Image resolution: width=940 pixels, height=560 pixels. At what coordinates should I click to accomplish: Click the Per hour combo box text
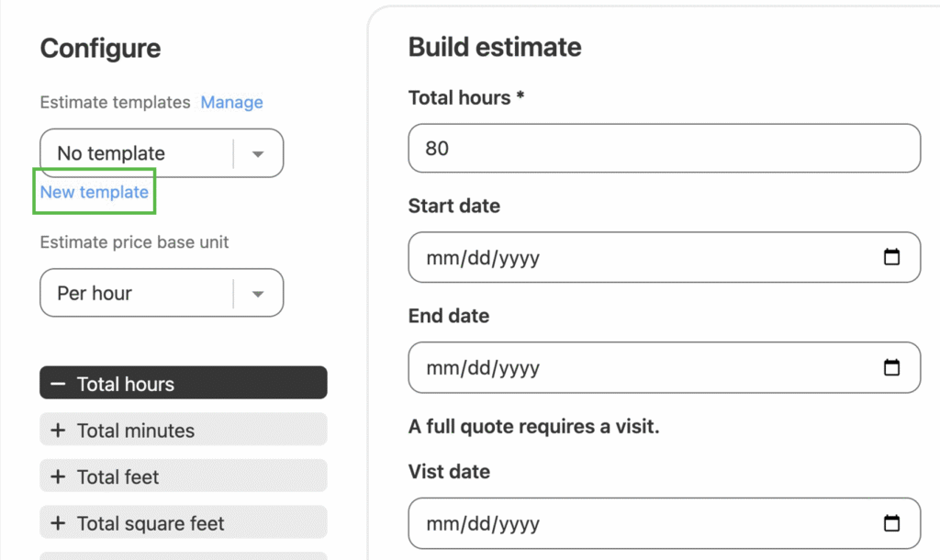pos(95,294)
